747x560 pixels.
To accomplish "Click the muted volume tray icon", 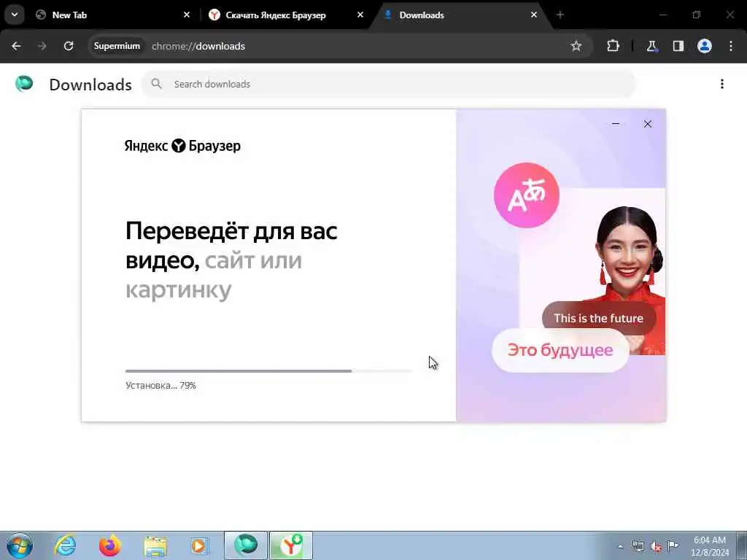I will click(656, 546).
